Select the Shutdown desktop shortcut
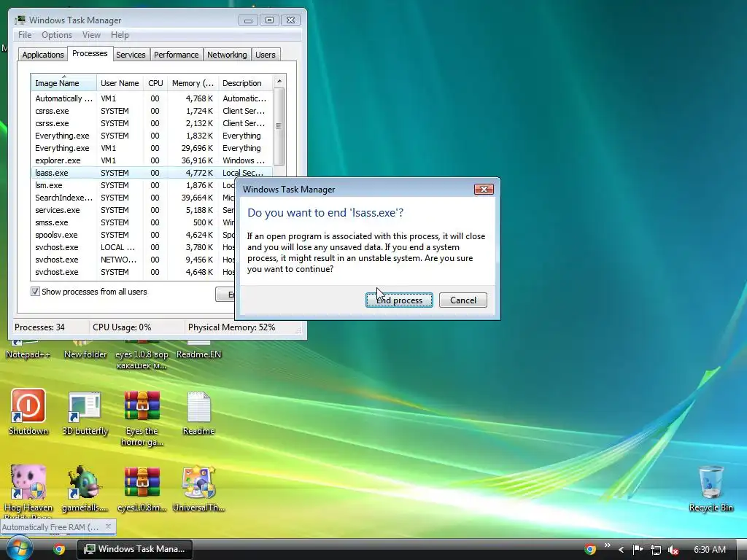 coord(28,413)
